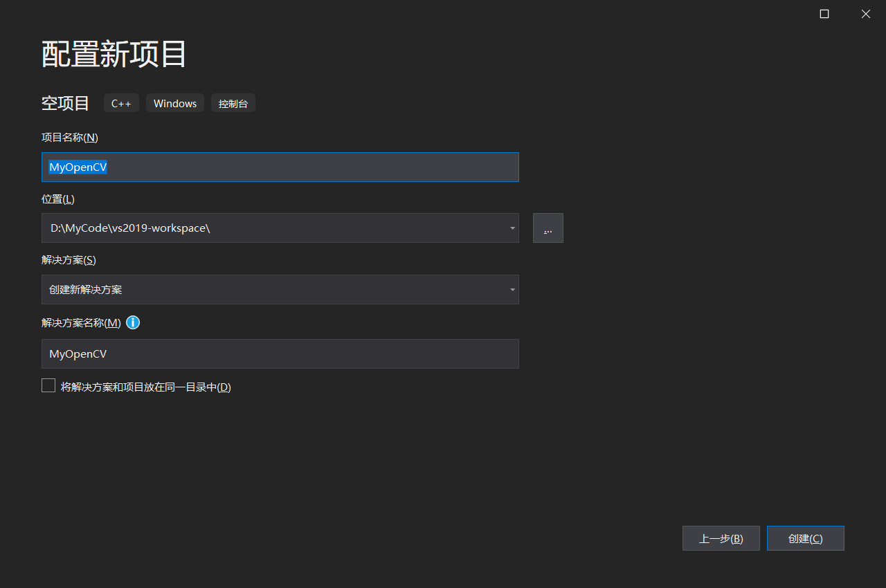The width and height of the screenshot is (886, 588).
Task: Select the C++ project tag
Action: 121,102
